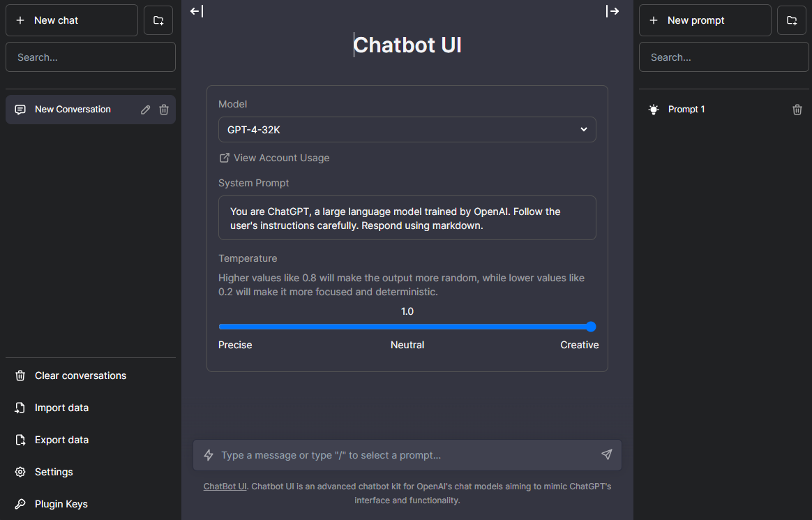
Task: Focus the conversations search box
Action: [91, 57]
